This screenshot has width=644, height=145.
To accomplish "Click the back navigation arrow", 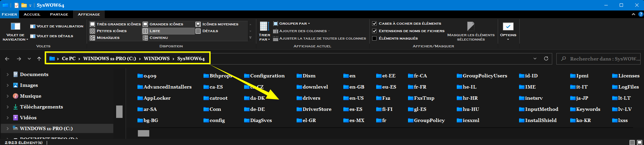I will 7,59.
